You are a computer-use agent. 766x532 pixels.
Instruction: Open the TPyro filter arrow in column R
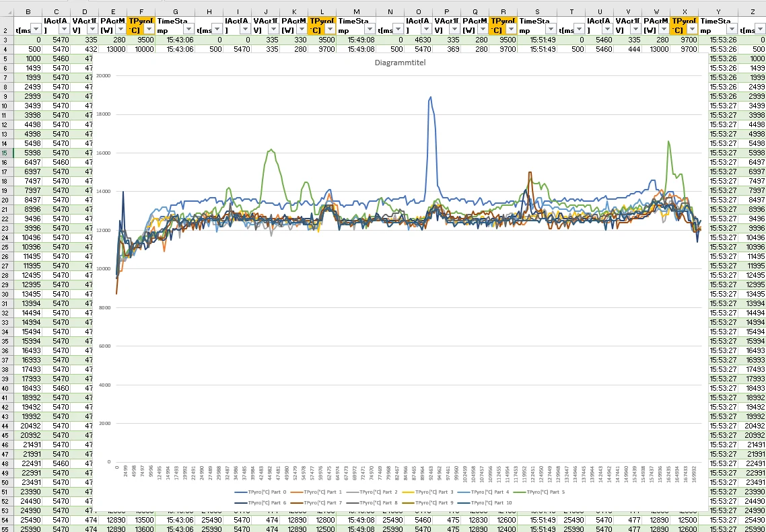point(511,29)
